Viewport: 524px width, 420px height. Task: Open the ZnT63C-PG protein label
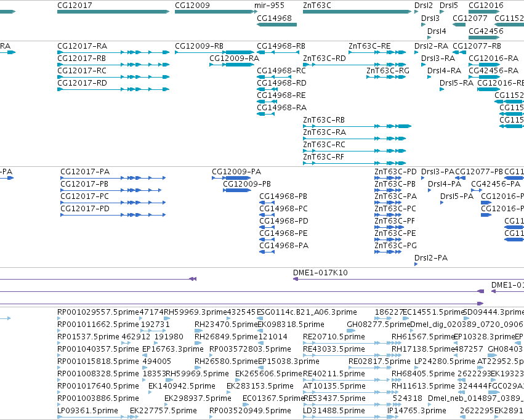pyautogui.click(x=396, y=246)
